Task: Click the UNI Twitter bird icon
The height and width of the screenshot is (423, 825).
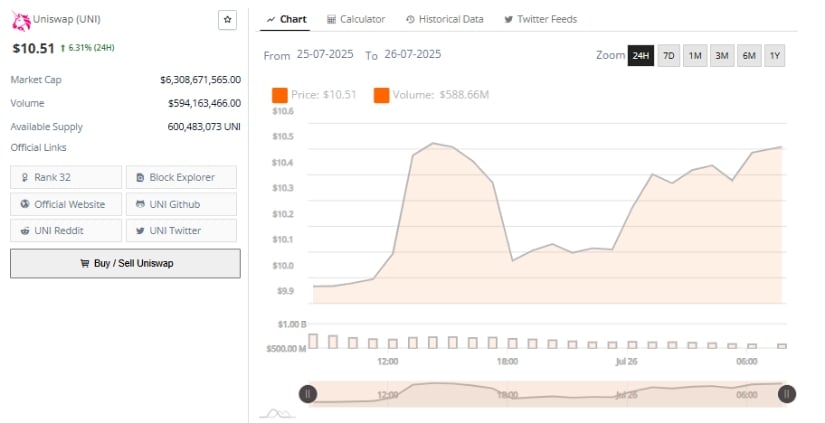Action: (140, 230)
